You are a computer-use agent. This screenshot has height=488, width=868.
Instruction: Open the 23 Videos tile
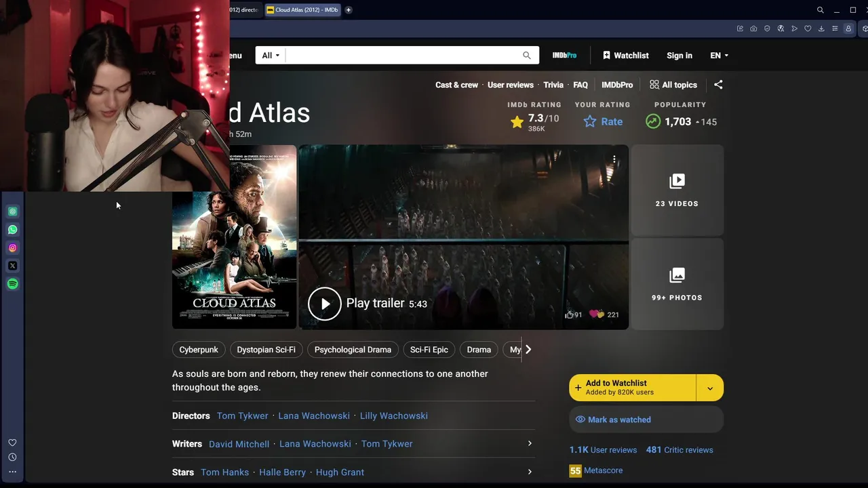pos(677,190)
